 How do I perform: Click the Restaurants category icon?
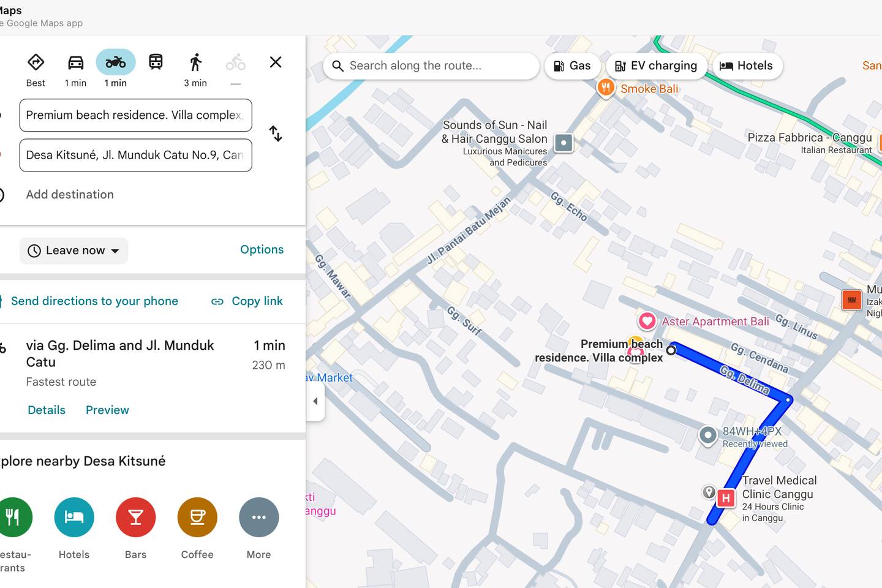pos(13,517)
